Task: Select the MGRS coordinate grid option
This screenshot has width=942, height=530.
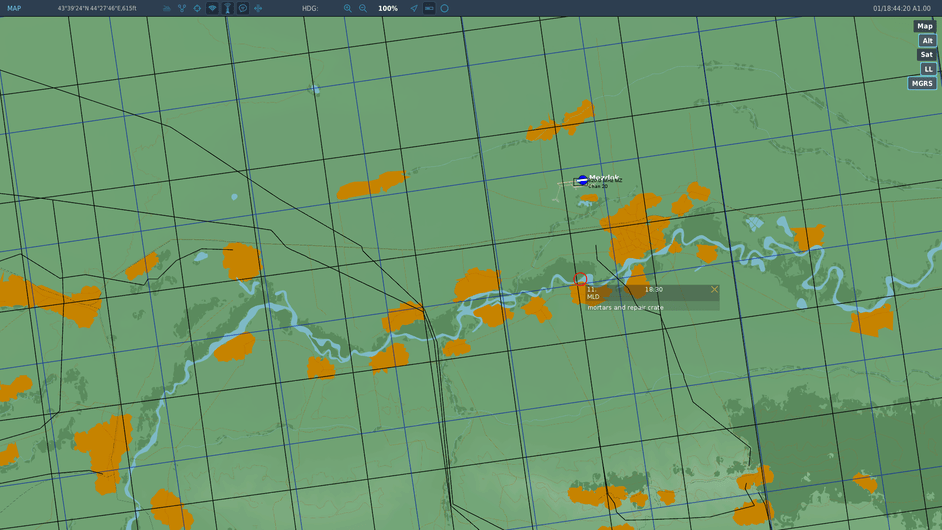Action: pyautogui.click(x=922, y=84)
